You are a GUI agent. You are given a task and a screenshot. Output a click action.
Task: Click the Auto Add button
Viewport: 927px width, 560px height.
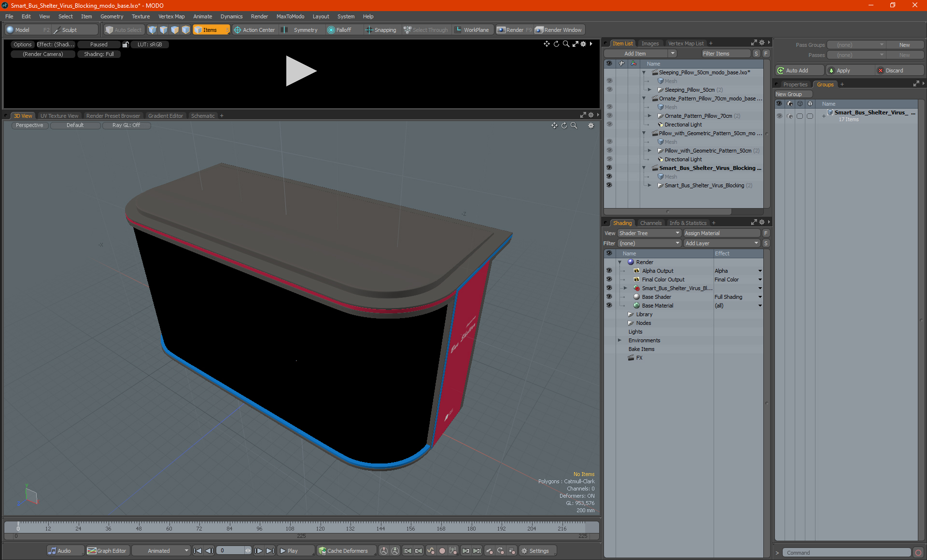point(799,70)
